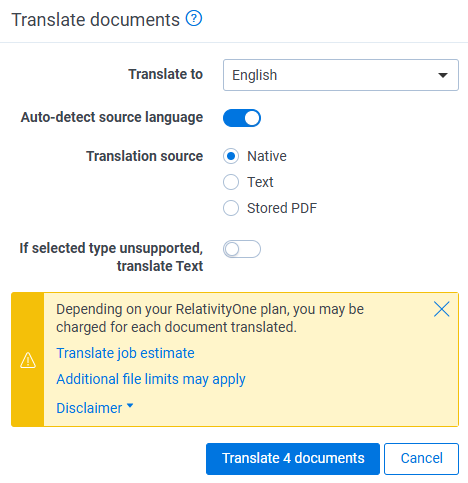Select the Stored PDF translation source

click(231, 208)
